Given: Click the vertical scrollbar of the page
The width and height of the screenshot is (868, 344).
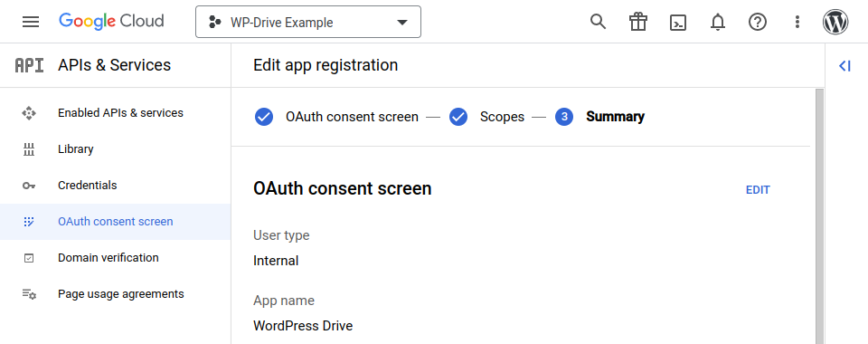Looking at the screenshot, I should [820, 216].
